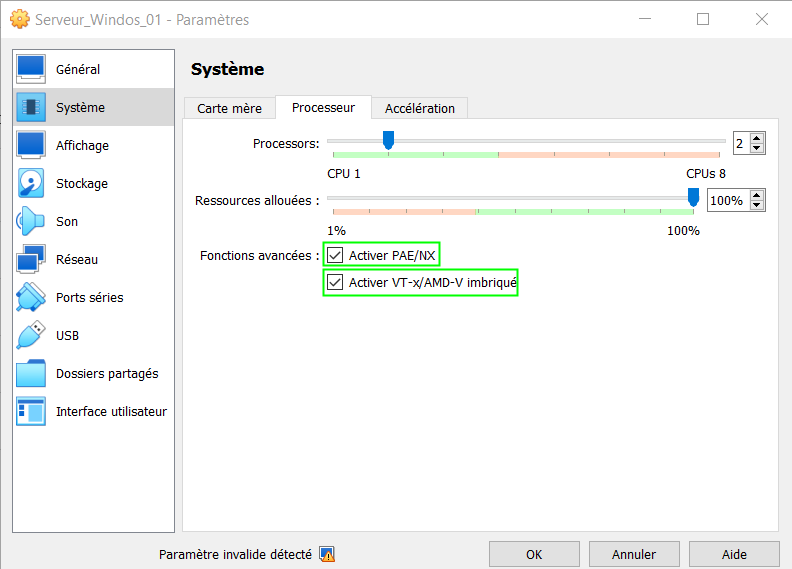This screenshot has height=569, width=792.
Task: Open the Stockage disk icon
Action: tap(31, 183)
